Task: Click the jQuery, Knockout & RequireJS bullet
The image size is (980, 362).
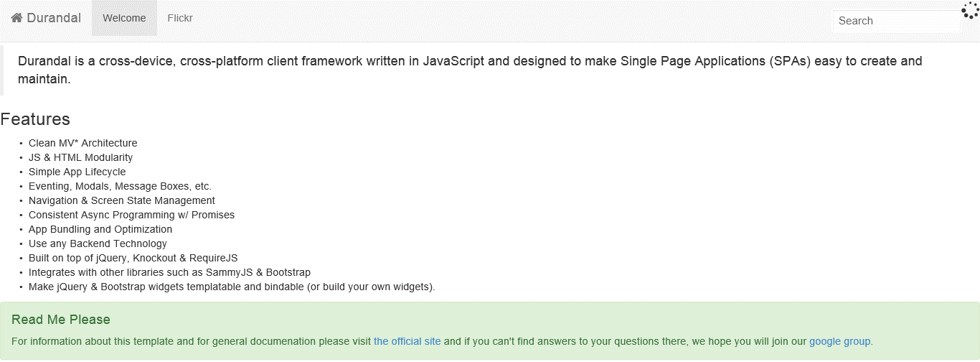Action: (133, 258)
